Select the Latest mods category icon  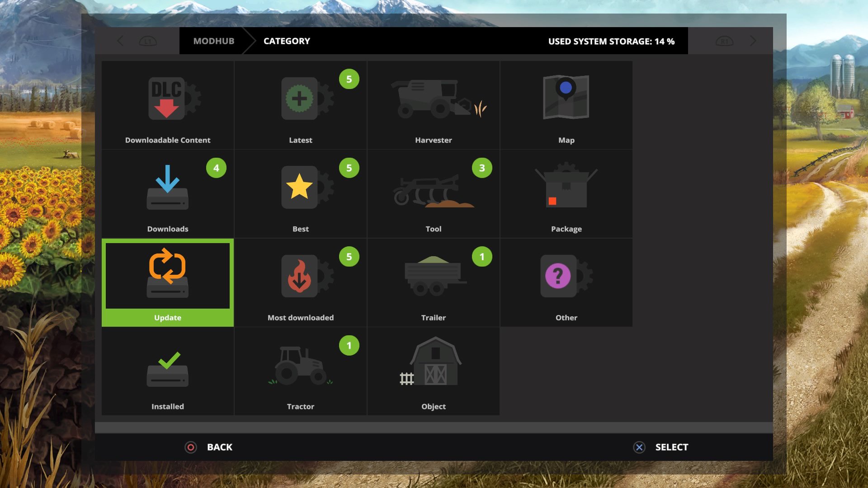300,99
